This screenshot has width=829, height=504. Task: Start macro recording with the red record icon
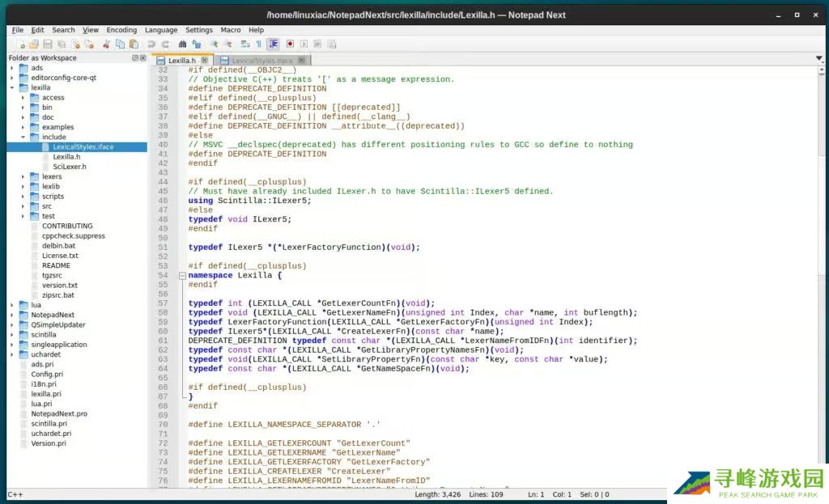click(289, 44)
